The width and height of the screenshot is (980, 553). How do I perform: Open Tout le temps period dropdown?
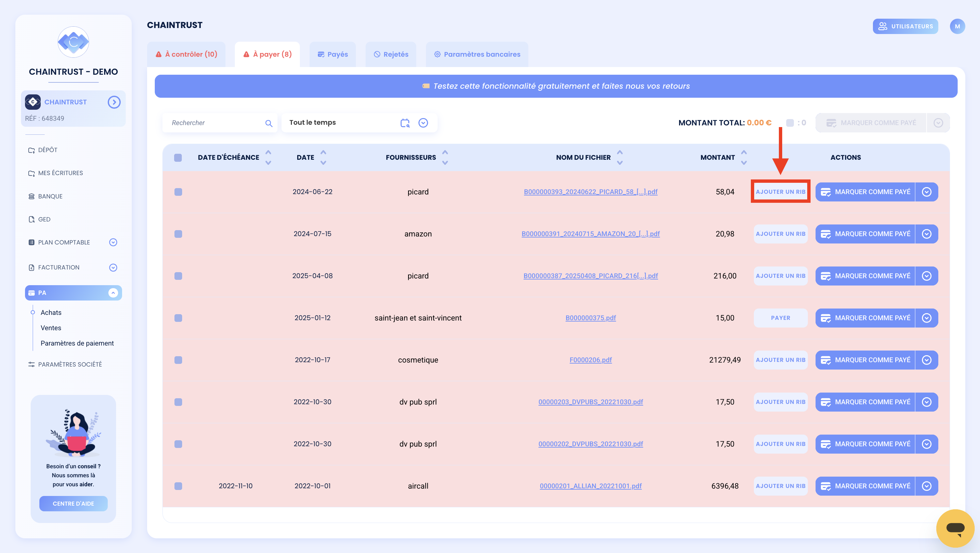423,123
